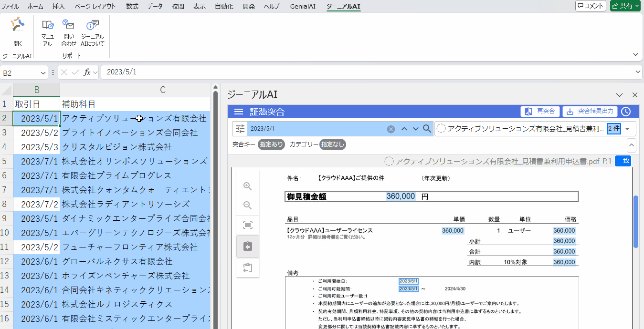This screenshot has width=644, height=329.
Task: Click the 開く GenialAI ribbon icon
Action: (x=18, y=32)
